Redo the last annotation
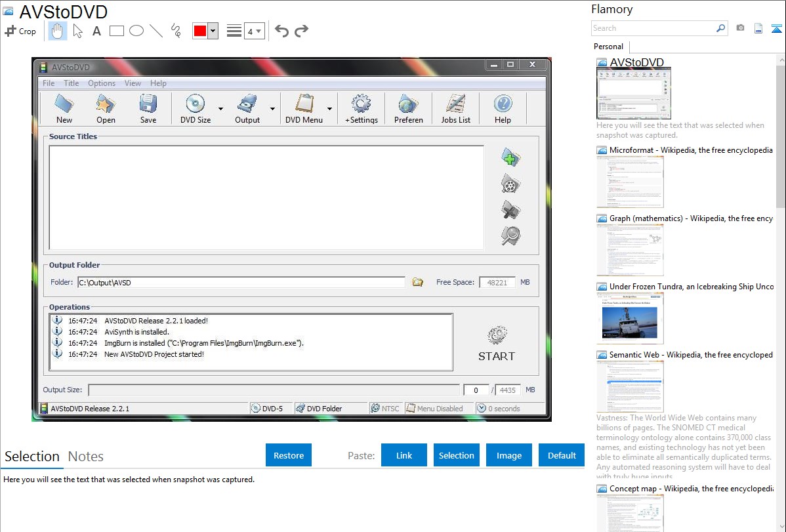Viewport: 786px width, 532px height. 301,31
